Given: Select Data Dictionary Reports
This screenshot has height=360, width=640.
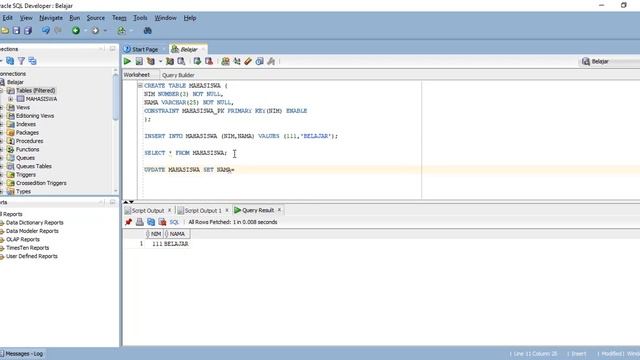Looking at the screenshot, I should tap(35, 223).
